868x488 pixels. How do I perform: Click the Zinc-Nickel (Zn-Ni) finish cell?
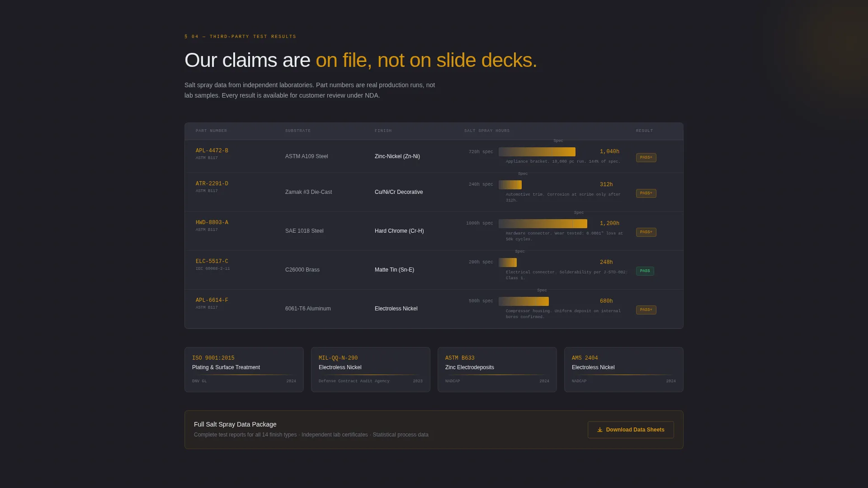pyautogui.click(x=397, y=156)
